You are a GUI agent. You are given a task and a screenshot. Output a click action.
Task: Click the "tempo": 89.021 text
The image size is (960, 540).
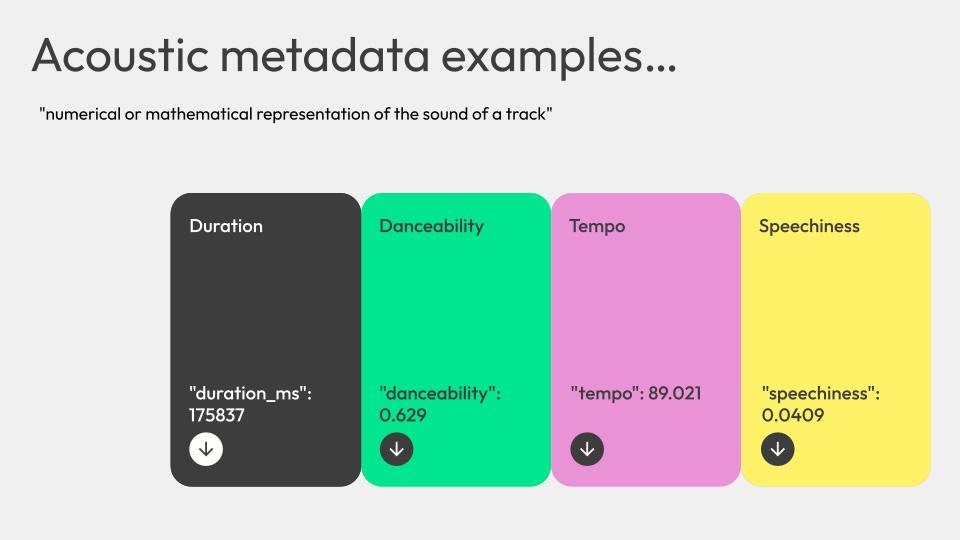(635, 393)
